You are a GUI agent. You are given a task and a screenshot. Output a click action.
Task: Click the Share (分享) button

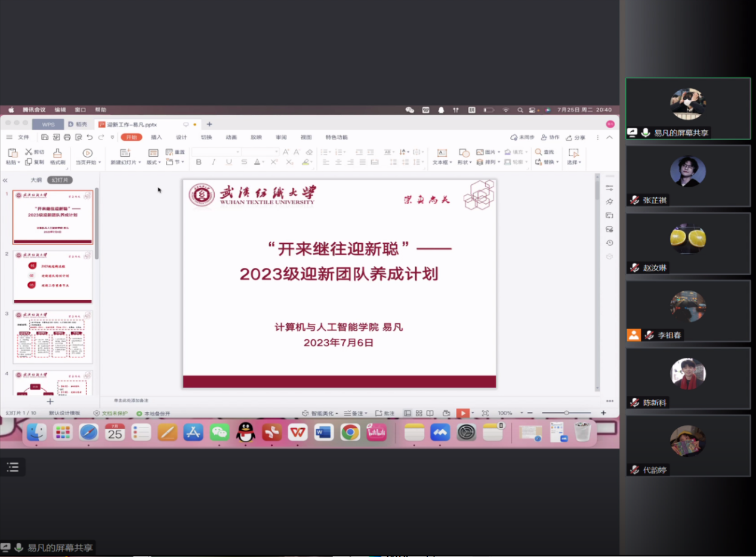(x=576, y=137)
